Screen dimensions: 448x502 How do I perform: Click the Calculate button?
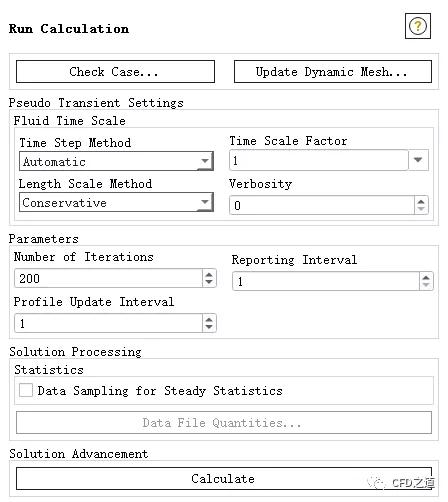point(224,478)
